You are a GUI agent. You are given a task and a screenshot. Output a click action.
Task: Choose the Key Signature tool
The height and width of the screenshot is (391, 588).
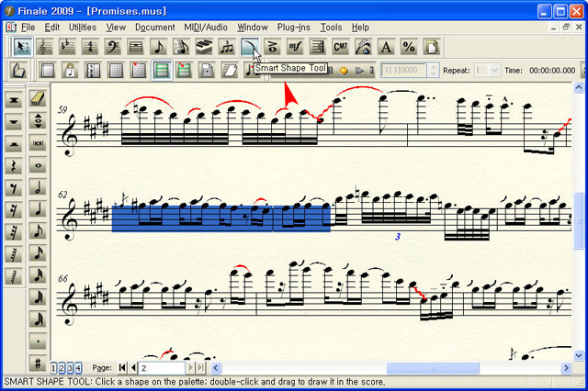pyautogui.click(x=67, y=47)
